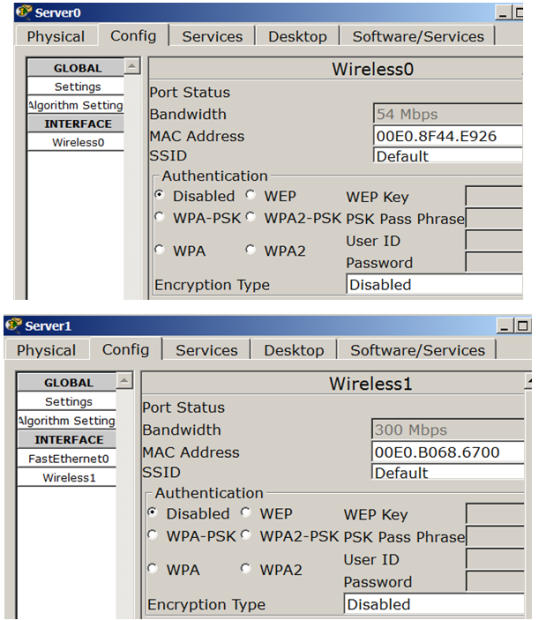Image resolution: width=539 pixels, height=620 pixels.
Task: Click the Server0 window title icon
Action: [x=23, y=12]
